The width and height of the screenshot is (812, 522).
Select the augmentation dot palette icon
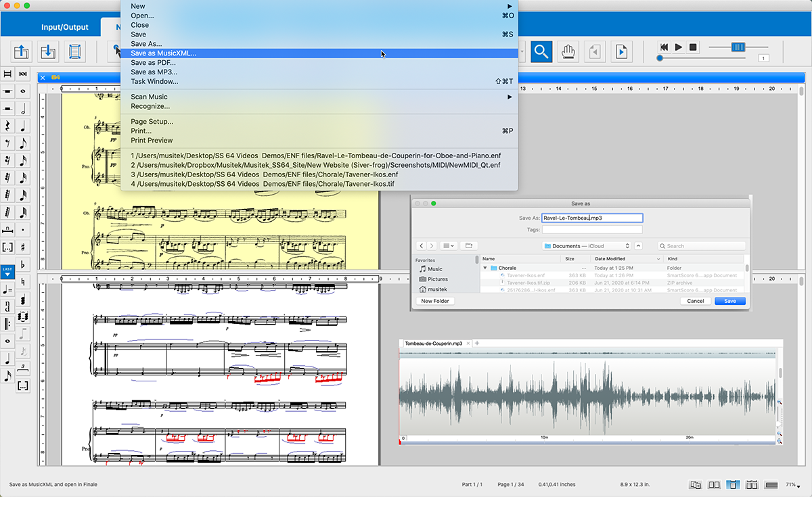pos(23,230)
